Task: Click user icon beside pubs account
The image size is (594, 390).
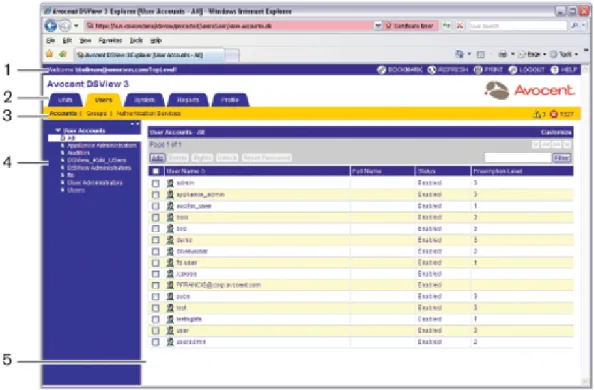Action: point(170,296)
